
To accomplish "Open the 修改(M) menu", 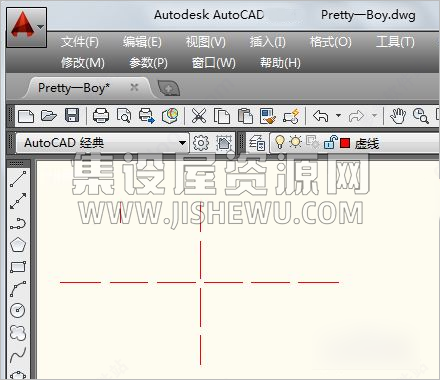I will 83,63.
